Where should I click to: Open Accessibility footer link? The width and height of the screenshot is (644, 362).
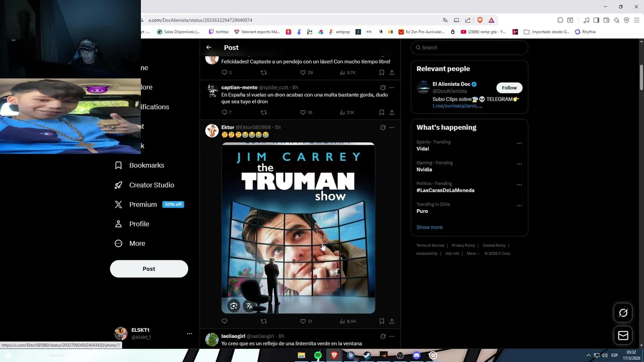427,253
